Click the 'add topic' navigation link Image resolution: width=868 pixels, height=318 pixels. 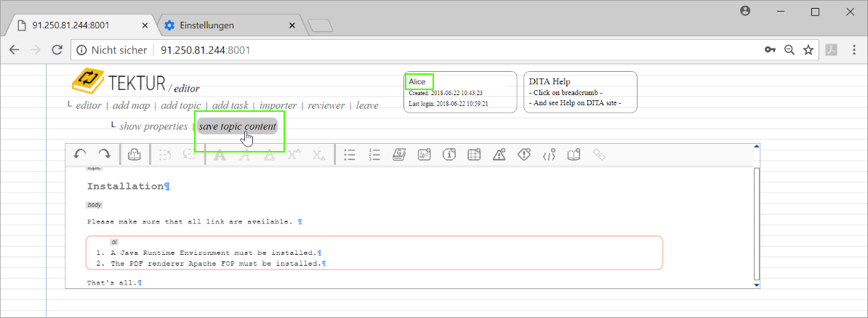coord(180,105)
